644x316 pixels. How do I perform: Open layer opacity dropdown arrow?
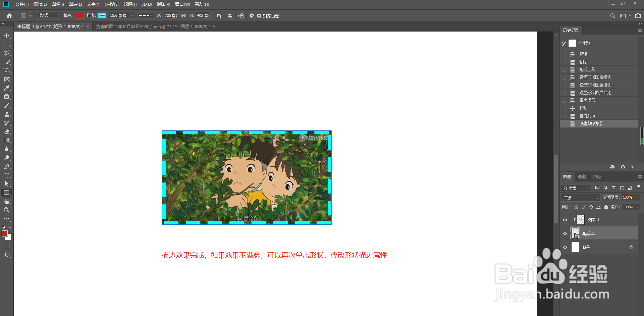pos(637,198)
